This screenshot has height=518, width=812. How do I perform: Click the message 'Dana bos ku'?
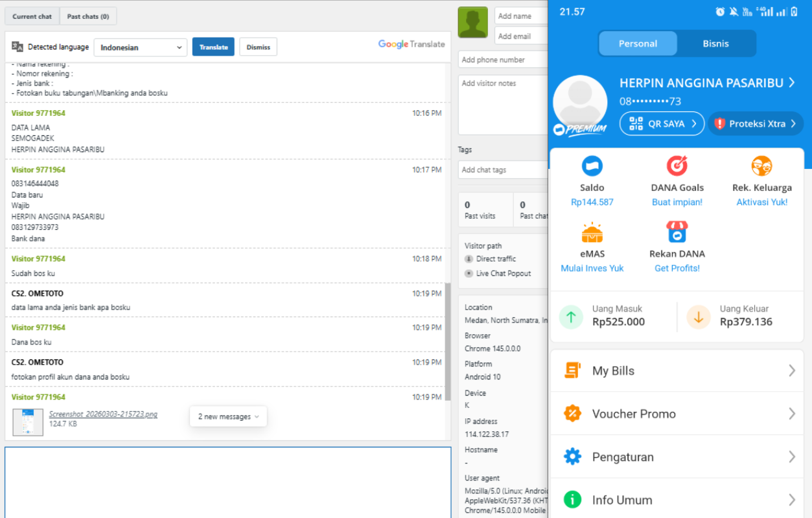point(31,342)
